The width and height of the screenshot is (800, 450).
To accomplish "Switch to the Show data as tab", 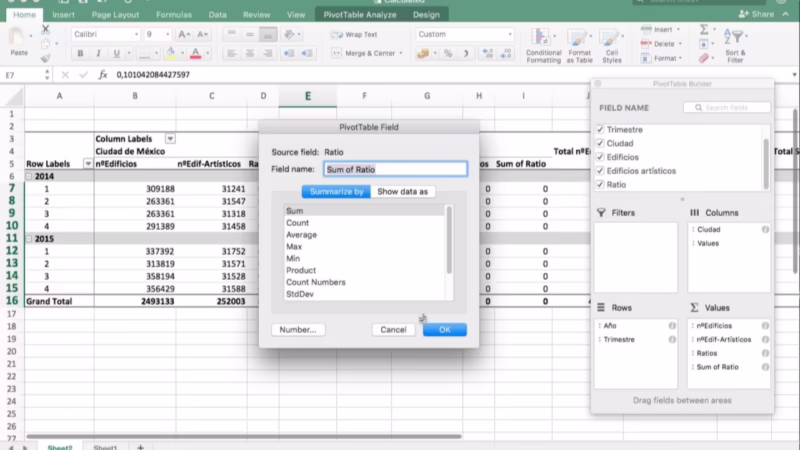I will [x=402, y=191].
